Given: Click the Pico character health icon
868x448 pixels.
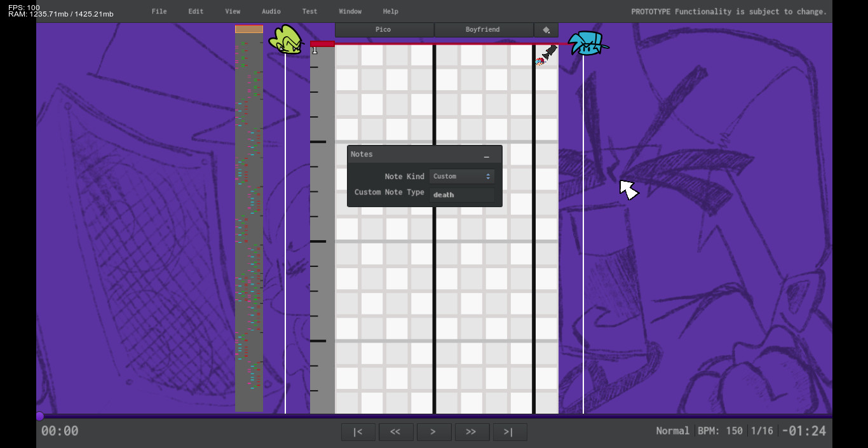Looking at the screenshot, I should click(x=286, y=41).
